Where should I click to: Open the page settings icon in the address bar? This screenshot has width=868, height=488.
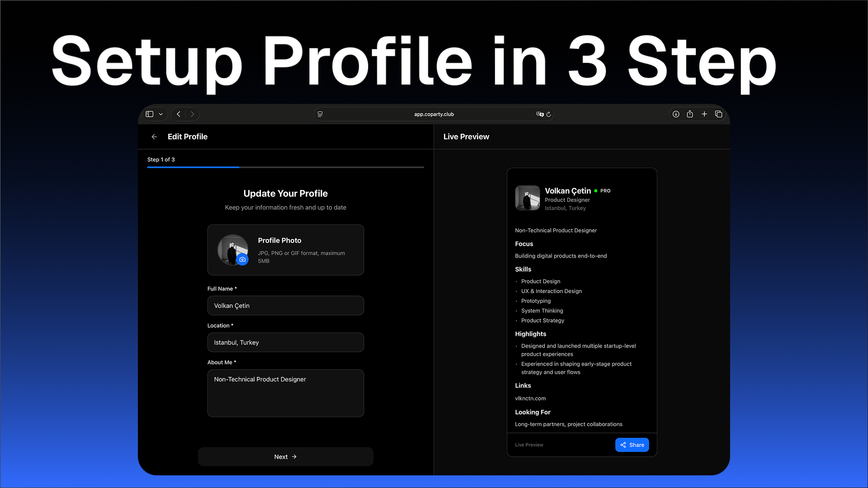320,114
